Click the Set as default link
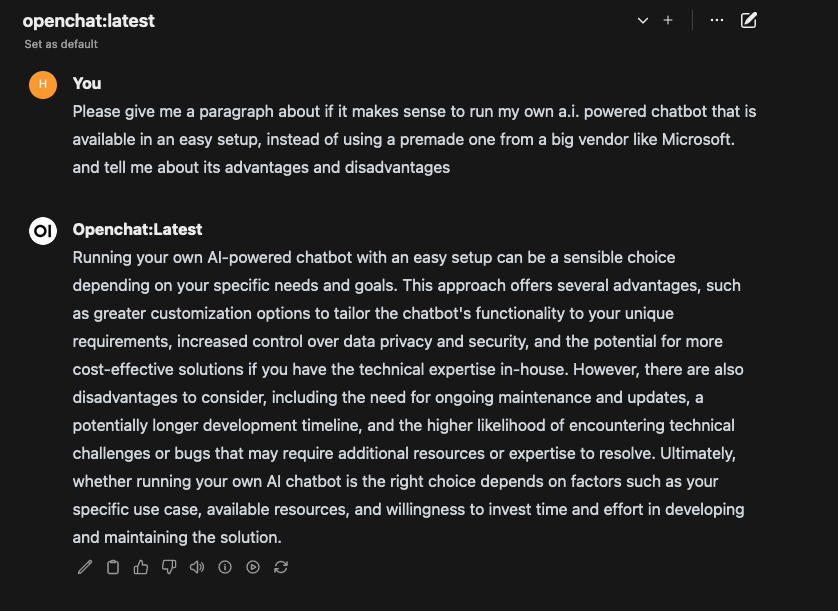The height and width of the screenshot is (611, 838). point(61,44)
